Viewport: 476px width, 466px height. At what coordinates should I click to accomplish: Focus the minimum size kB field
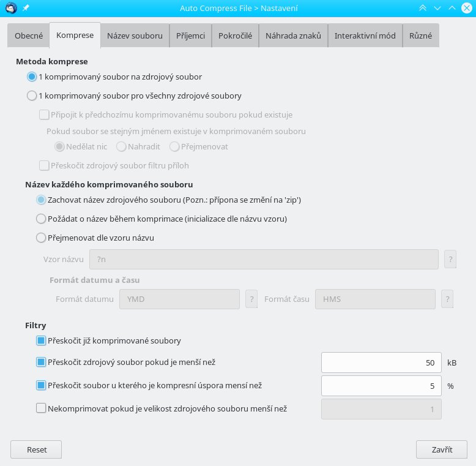coord(381,363)
